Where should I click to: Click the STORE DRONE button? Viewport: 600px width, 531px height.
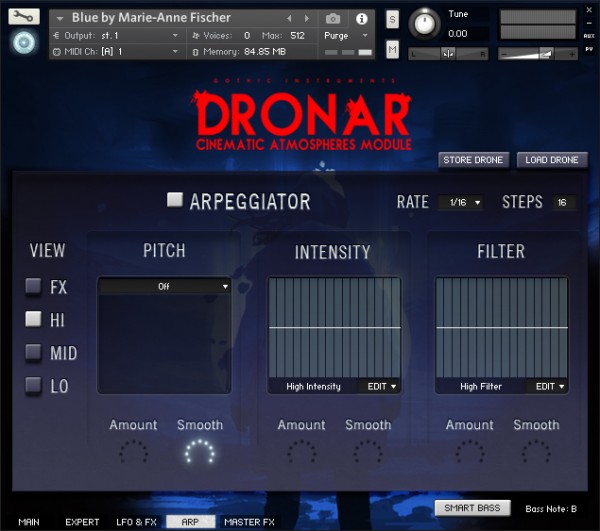click(x=473, y=160)
